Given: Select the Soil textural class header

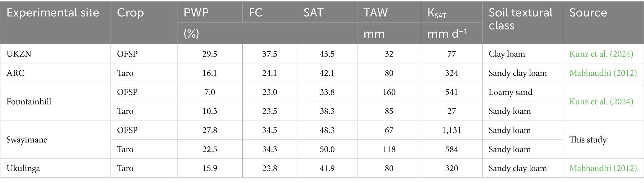Looking at the screenshot, I should click(520, 19).
